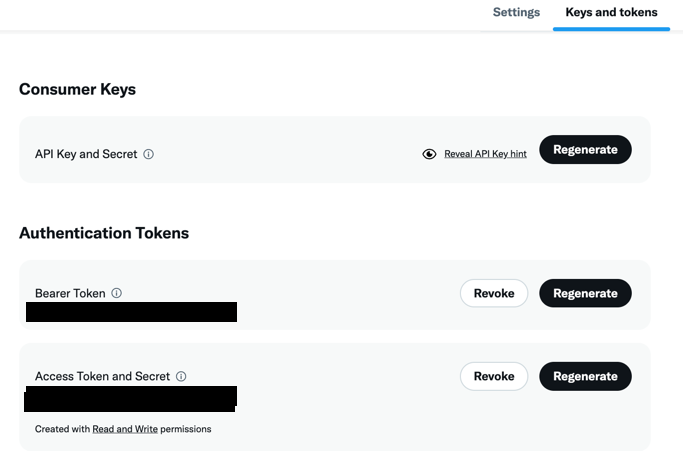Screen dimensions: 683x451
Task: Open the Read and Write permissions link
Action: [x=125, y=429]
